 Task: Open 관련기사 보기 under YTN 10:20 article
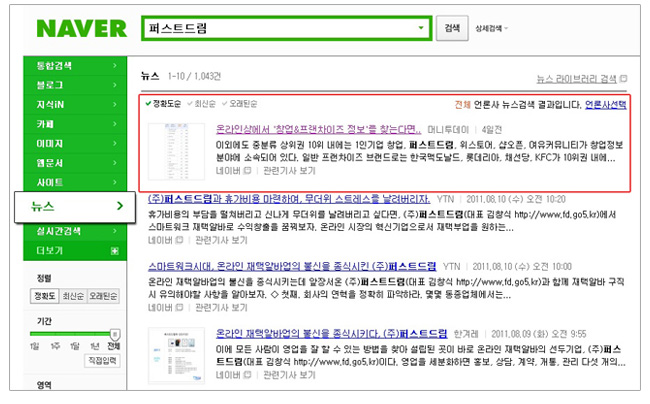point(221,240)
